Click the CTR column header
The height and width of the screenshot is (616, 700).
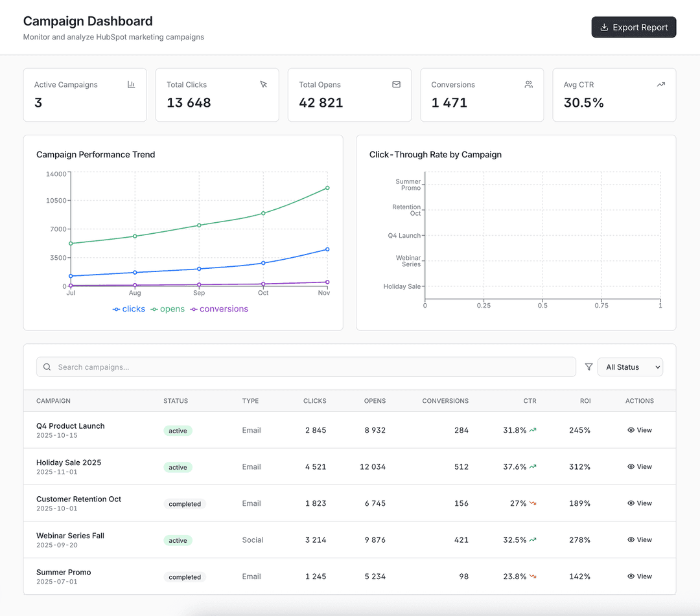coord(530,401)
